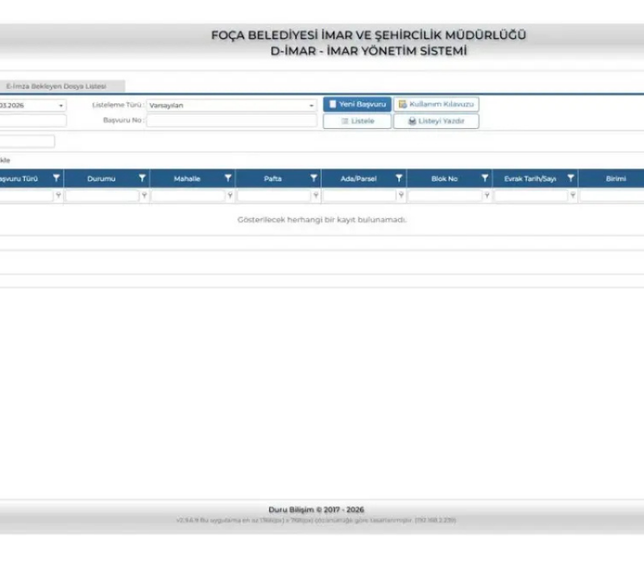The height and width of the screenshot is (580, 644).
Task: Sort by Birimi column header
Action: point(616,179)
